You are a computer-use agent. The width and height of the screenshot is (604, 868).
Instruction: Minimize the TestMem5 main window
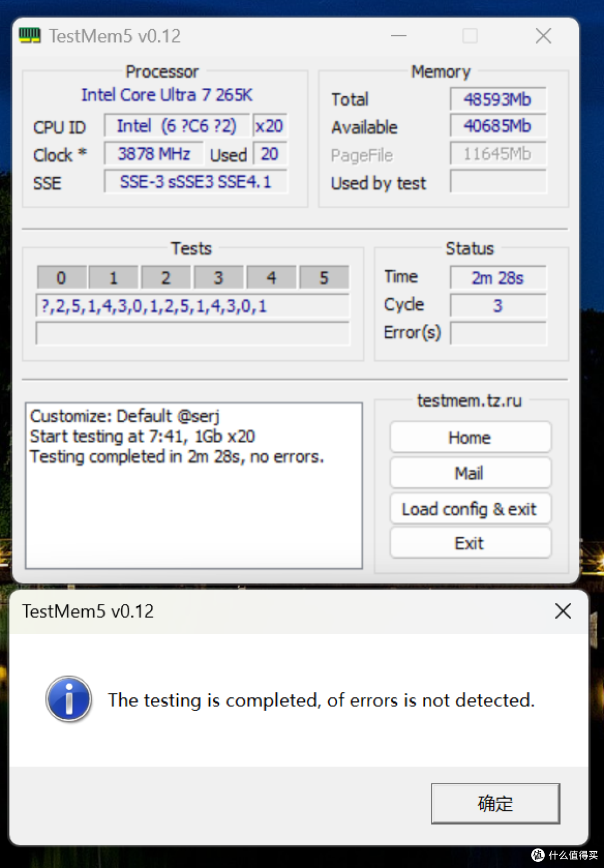[398, 36]
